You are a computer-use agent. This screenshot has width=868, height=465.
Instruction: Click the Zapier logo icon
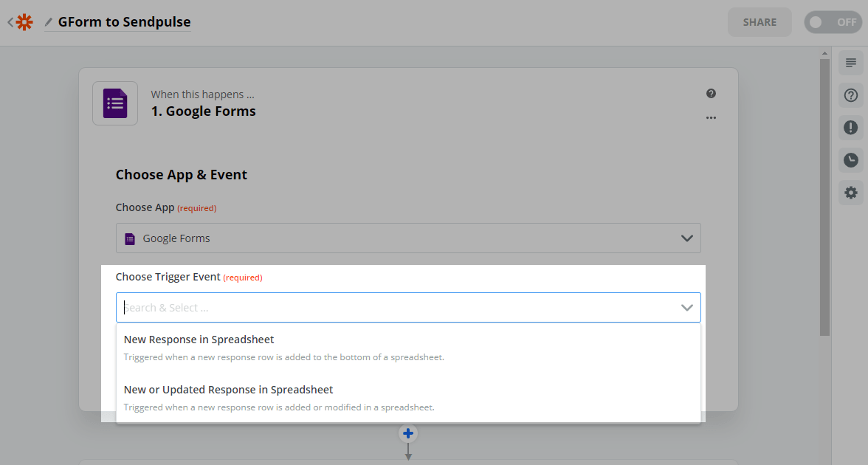coord(25,22)
